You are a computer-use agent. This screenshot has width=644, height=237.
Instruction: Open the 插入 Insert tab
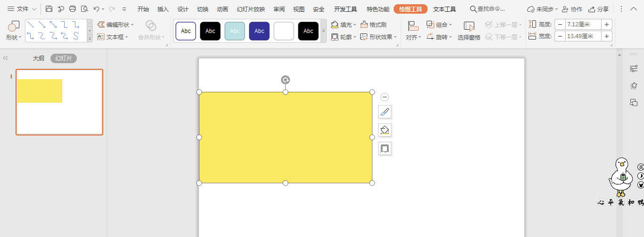[163, 9]
